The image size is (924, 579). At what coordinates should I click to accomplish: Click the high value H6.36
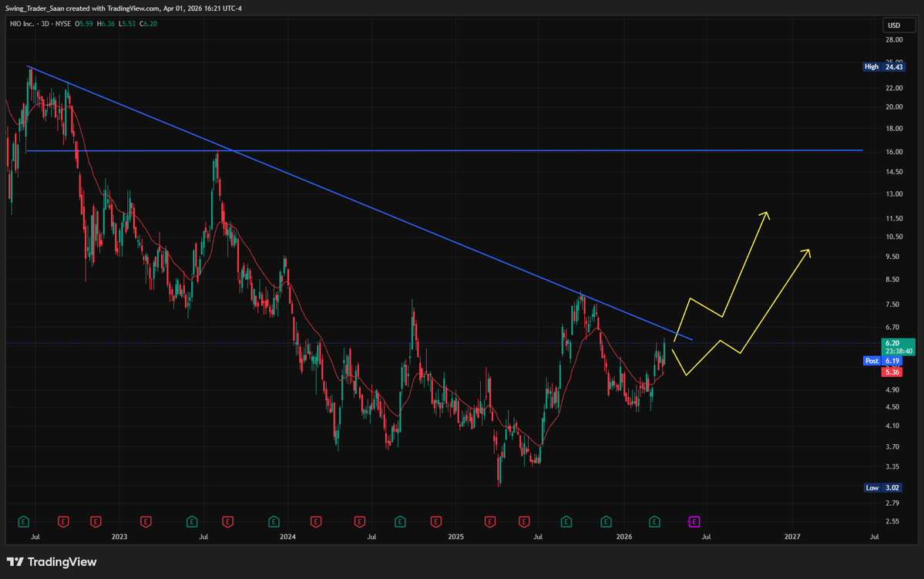pyautogui.click(x=106, y=24)
